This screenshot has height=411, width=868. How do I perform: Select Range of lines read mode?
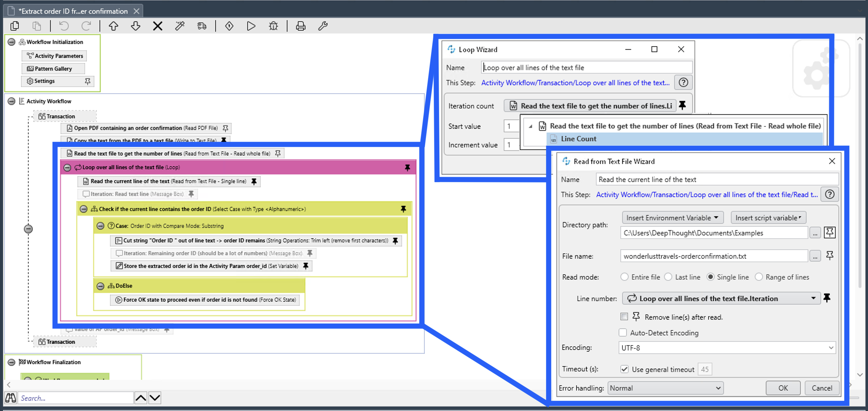759,277
